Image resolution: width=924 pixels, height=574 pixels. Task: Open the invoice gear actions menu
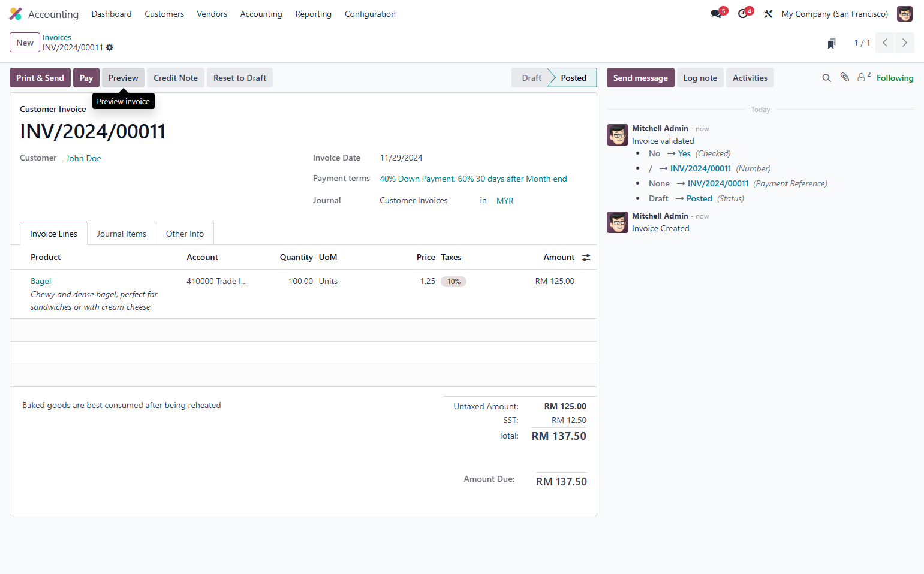point(110,47)
